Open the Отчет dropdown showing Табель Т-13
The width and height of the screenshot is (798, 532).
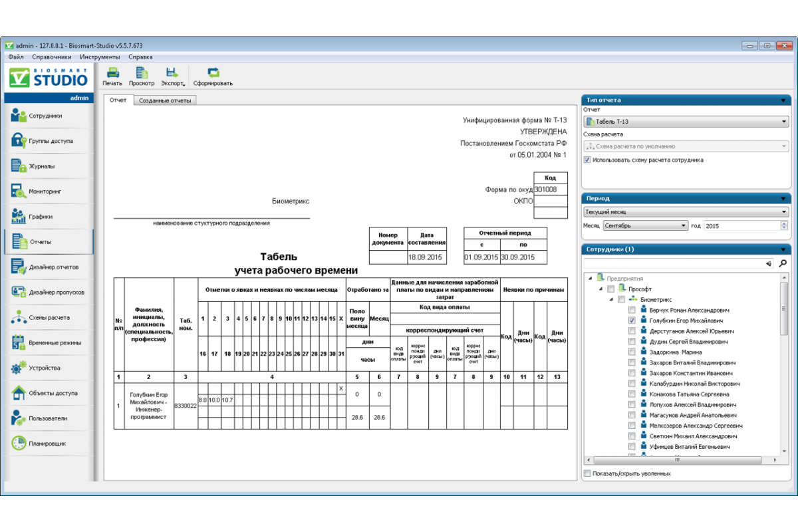[x=686, y=122]
